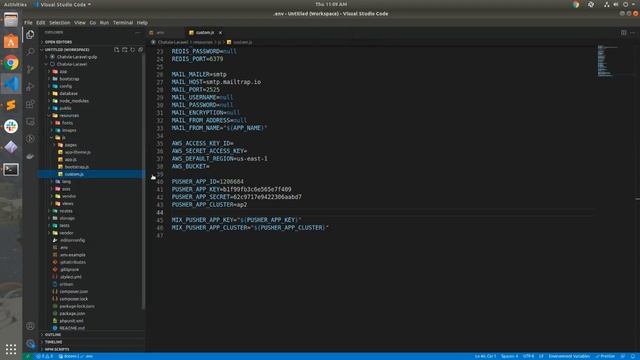Click errors and warnings status indicator
Viewport: 640px width, 360px height.
[x=44, y=356]
